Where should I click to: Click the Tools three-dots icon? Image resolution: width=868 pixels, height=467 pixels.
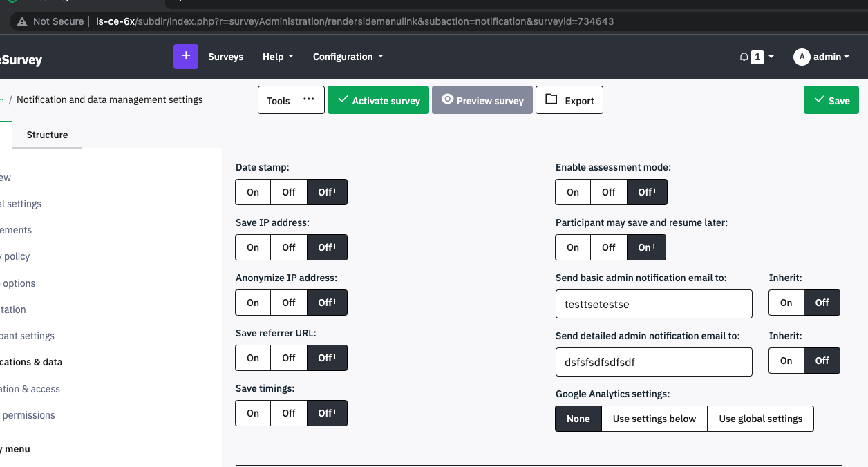(309, 100)
